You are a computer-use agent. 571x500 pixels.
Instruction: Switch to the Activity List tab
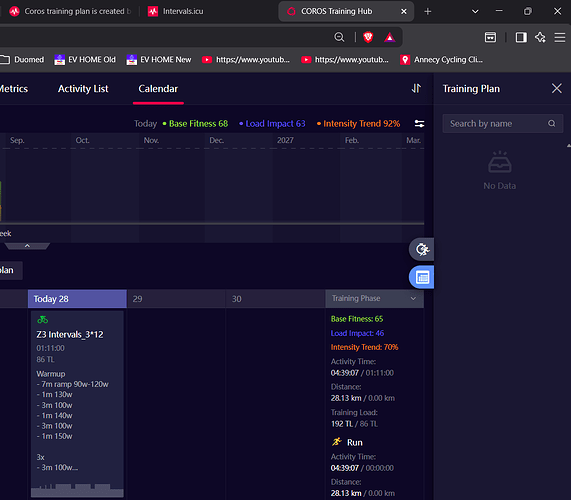coord(83,89)
